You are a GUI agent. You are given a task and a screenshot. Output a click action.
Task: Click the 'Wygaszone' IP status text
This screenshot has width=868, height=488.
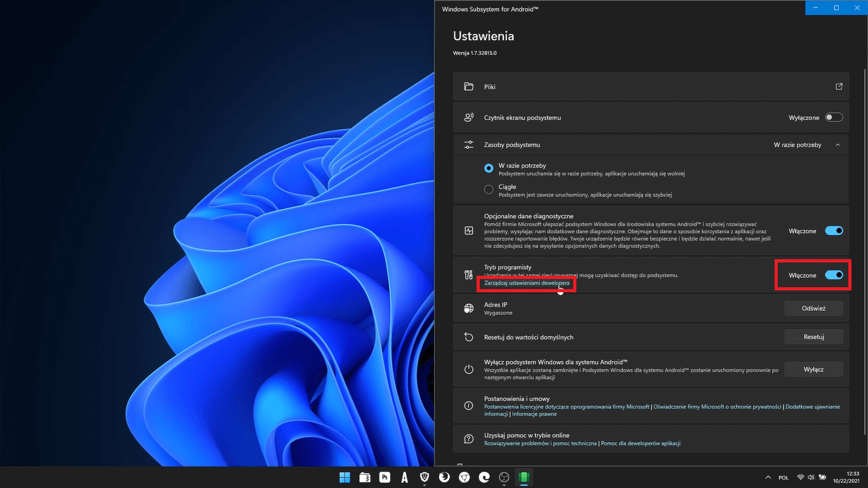pyautogui.click(x=498, y=313)
